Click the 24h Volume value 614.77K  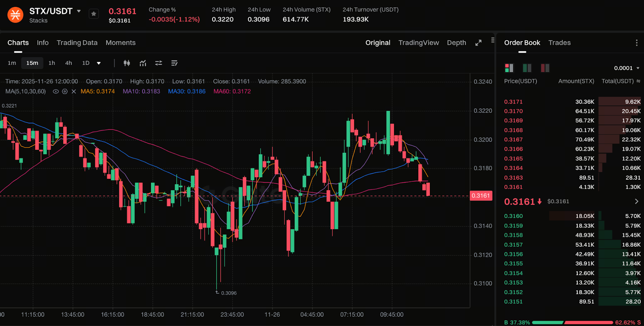pos(296,19)
